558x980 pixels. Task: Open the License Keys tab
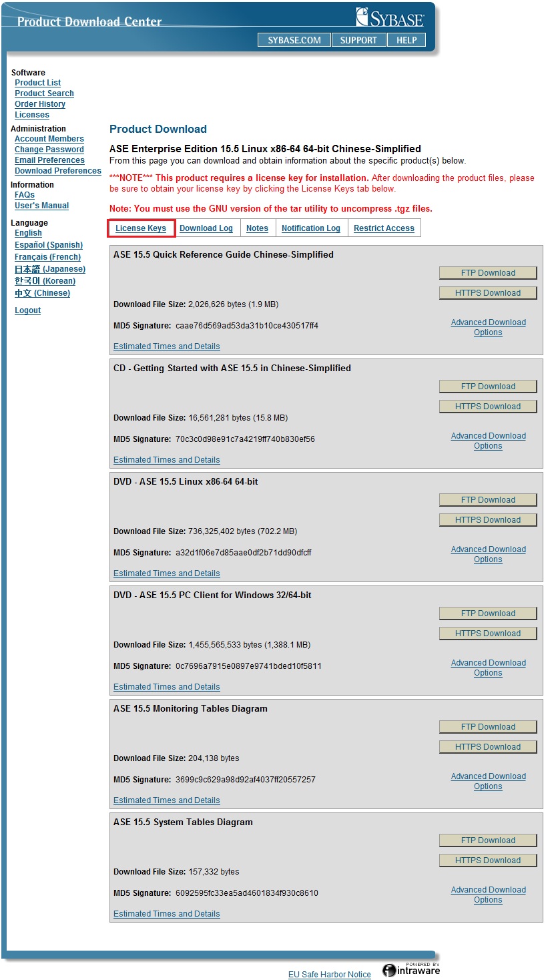[x=141, y=228]
